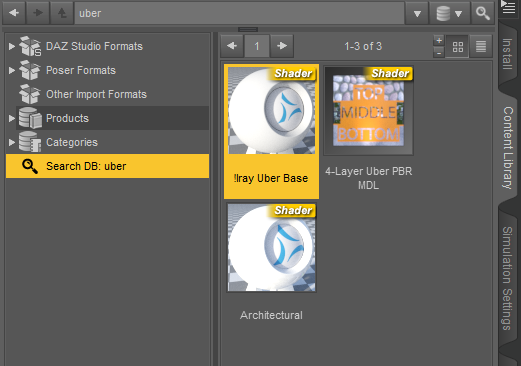Click the 1-3 of 3 results count
The image size is (521, 366).
coord(363,46)
